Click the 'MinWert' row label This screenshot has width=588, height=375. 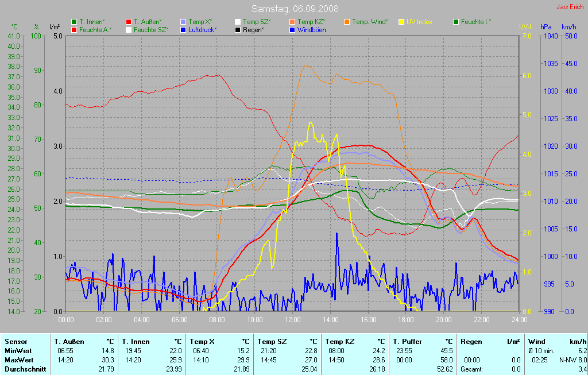(18, 351)
